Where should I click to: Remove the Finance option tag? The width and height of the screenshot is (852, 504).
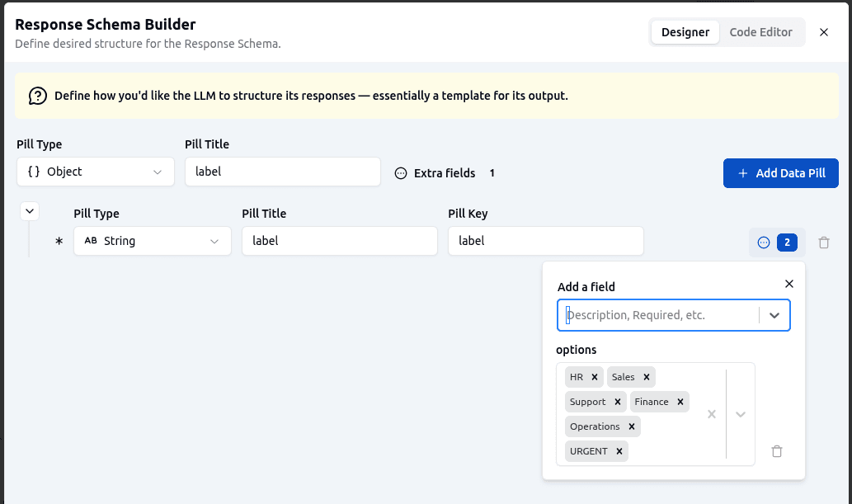point(680,402)
